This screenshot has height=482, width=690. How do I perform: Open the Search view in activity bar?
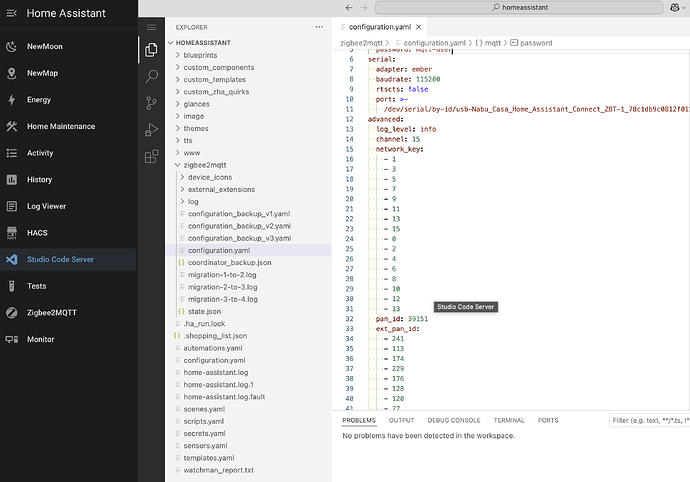(x=151, y=76)
